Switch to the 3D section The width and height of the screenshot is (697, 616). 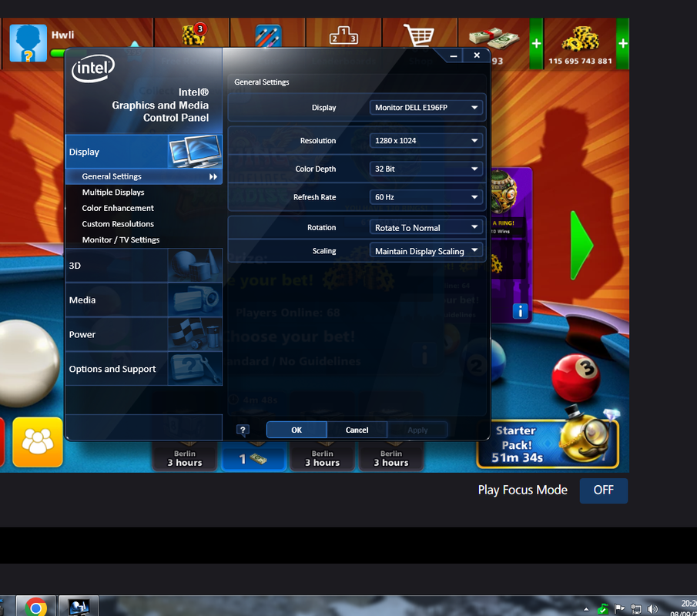(x=143, y=266)
